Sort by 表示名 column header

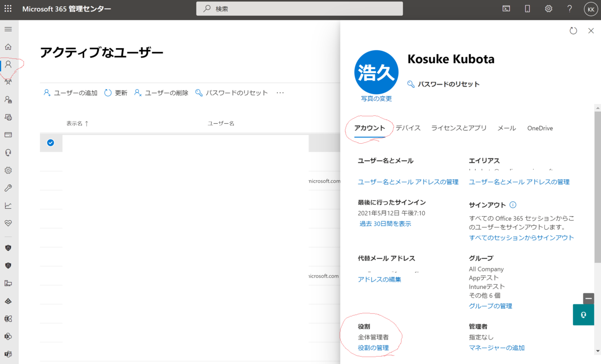click(77, 123)
